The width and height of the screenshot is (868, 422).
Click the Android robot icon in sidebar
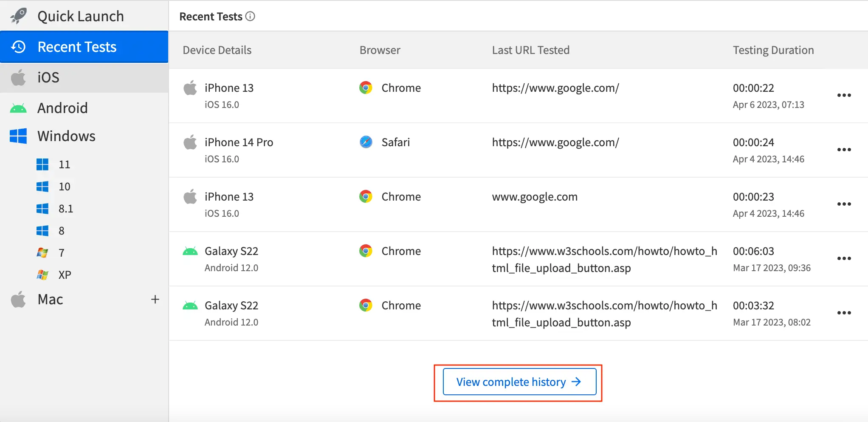[18, 108]
